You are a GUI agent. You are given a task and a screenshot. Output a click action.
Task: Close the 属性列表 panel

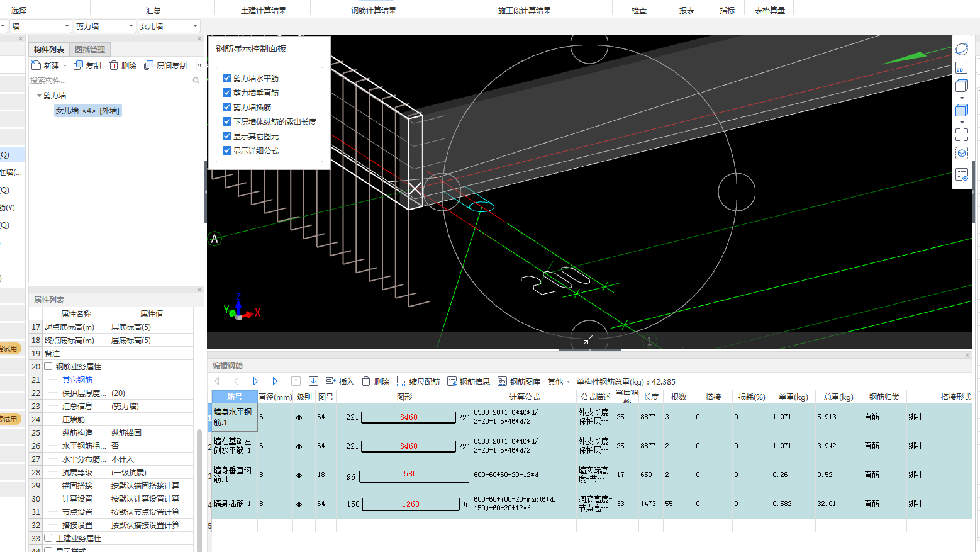[x=199, y=290]
